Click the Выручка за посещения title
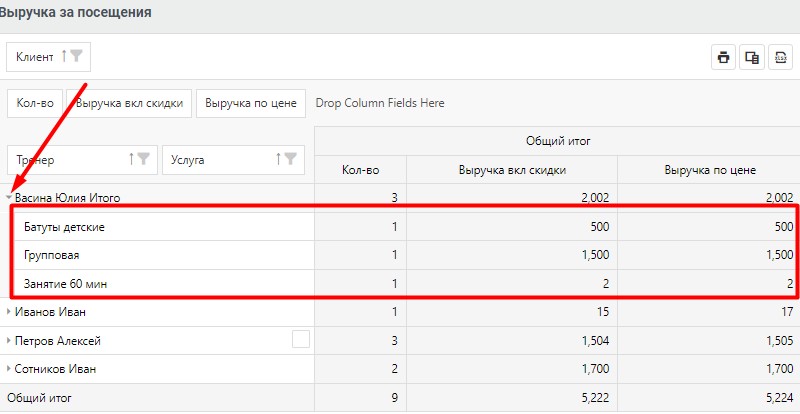 76,12
